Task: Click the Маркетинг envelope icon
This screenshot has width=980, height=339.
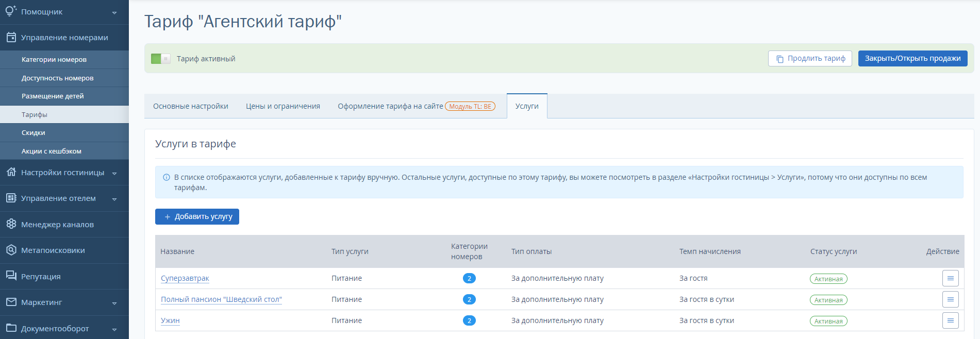Action: point(11,302)
